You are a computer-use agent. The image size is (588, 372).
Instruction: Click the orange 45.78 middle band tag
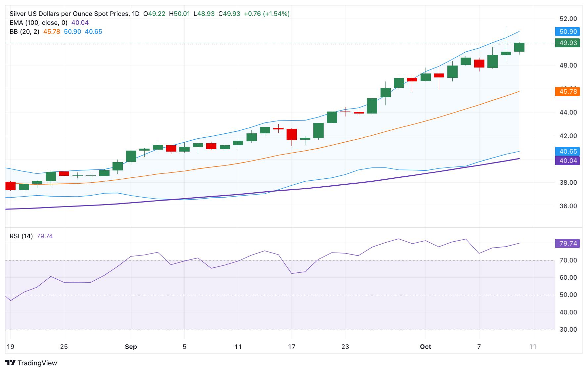pos(567,92)
